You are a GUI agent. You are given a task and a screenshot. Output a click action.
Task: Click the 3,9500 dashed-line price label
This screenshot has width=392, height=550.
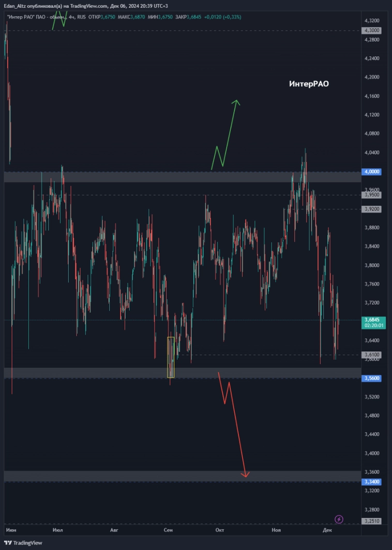[371, 195]
